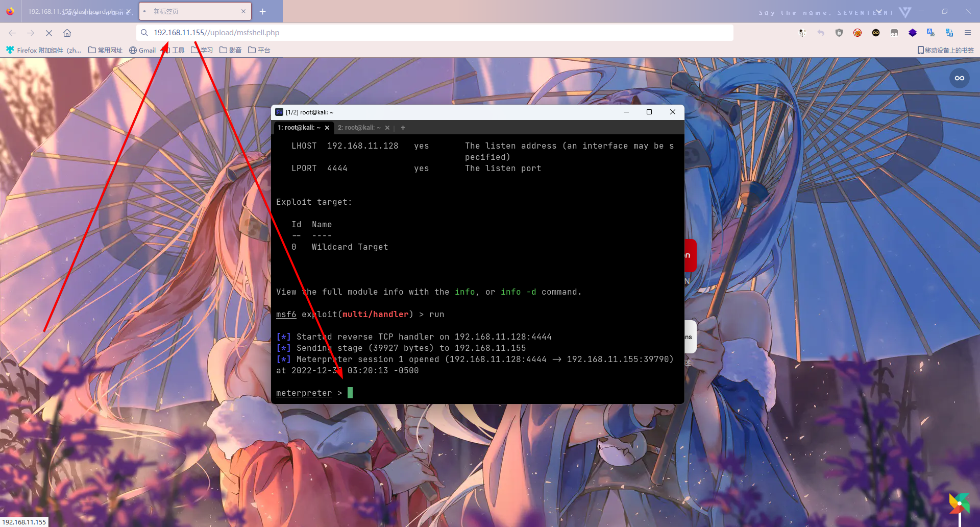Viewport: 980px width, 527px height.
Task: Open the Gmail bookmark
Action: point(142,50)
